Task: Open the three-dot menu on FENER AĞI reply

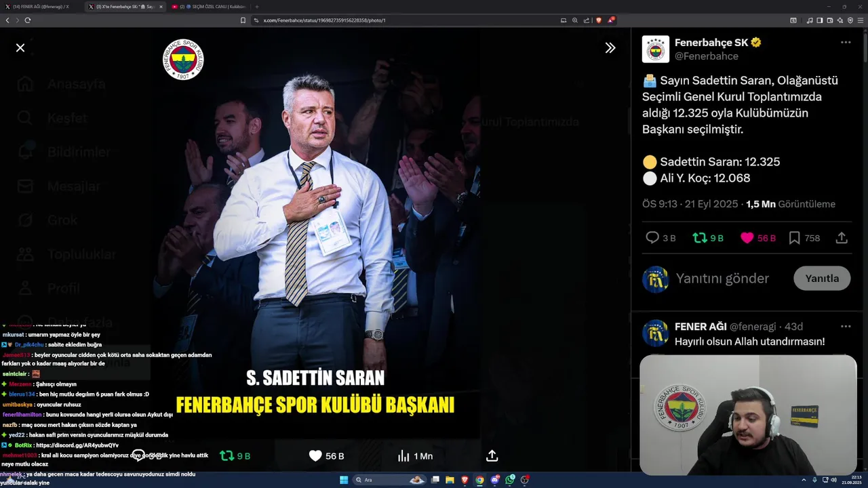Action: [846, 326]
